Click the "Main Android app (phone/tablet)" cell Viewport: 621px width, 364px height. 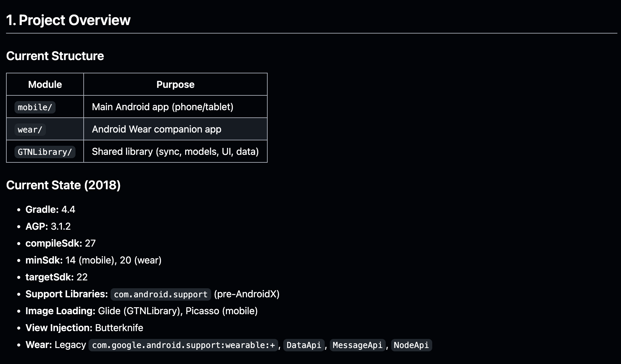[162, 107]
